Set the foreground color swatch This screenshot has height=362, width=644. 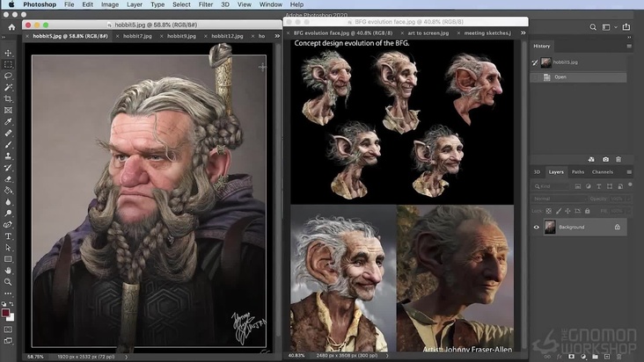click(x=5, y=313)
